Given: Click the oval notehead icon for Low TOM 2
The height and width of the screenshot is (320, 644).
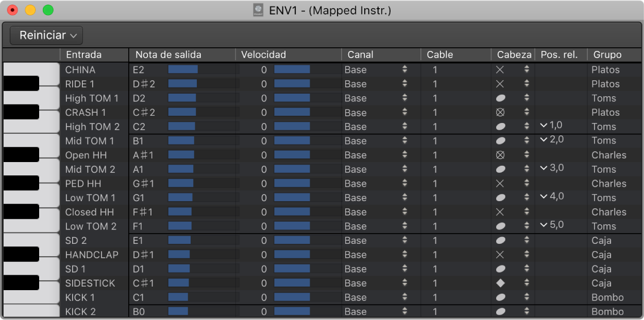Looking at the screenshot, I should 500,226.
